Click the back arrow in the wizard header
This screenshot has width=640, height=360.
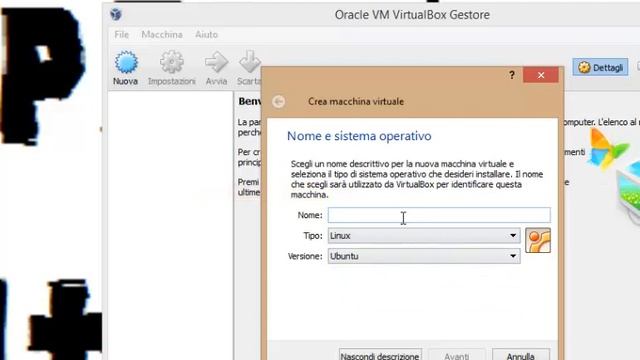coord(279,102)
